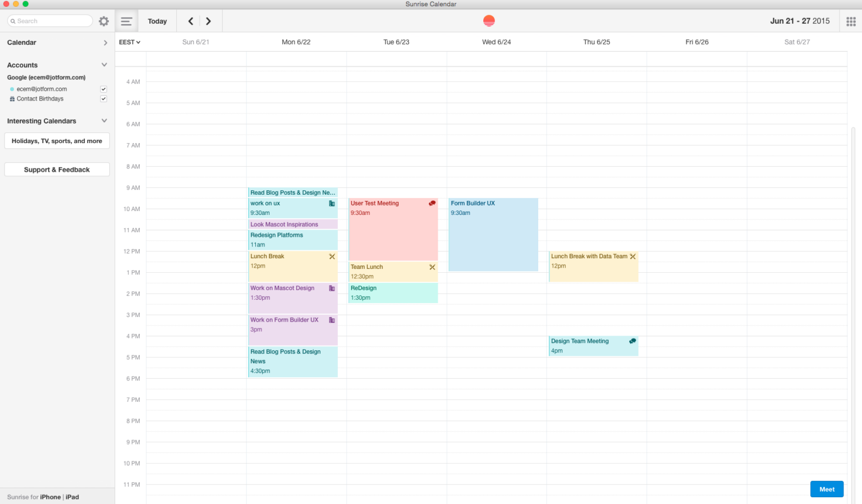Open Holidays, TV, sports, and more
This screenshot has height=504, width=862.
point(57,140)
